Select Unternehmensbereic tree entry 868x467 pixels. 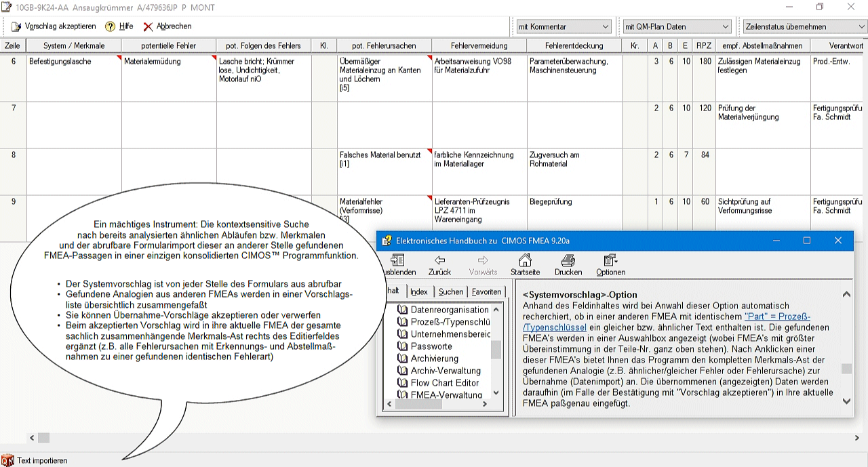(x=450, y=334)
